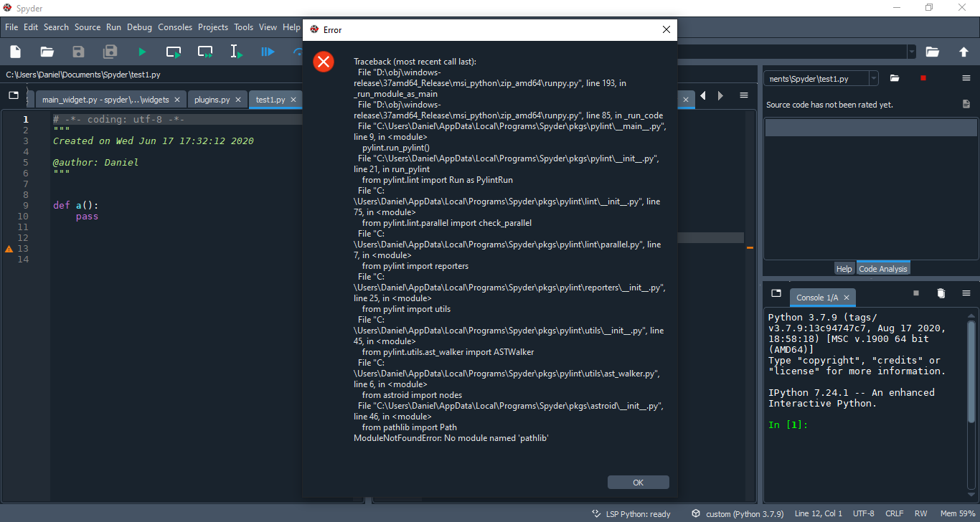Viewport: 980px width, 522px height.
Task: Open the Console pane options menu
Action: [x=966, y=293]
